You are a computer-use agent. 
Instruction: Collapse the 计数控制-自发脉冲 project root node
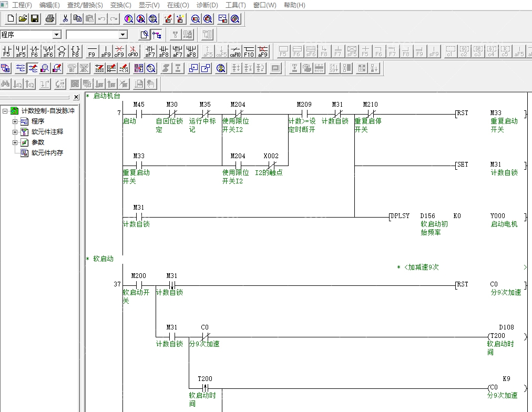point(5,111)
